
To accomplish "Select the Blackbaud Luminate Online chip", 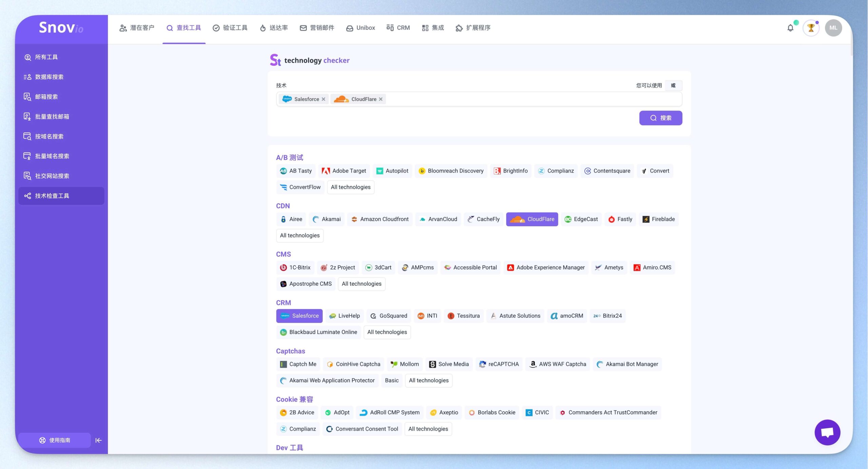I will tap(318, 332).
